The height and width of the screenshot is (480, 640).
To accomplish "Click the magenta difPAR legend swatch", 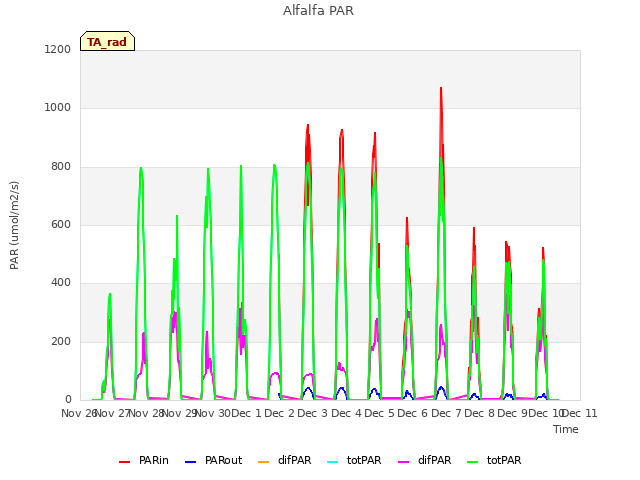I will click(404, 462).
